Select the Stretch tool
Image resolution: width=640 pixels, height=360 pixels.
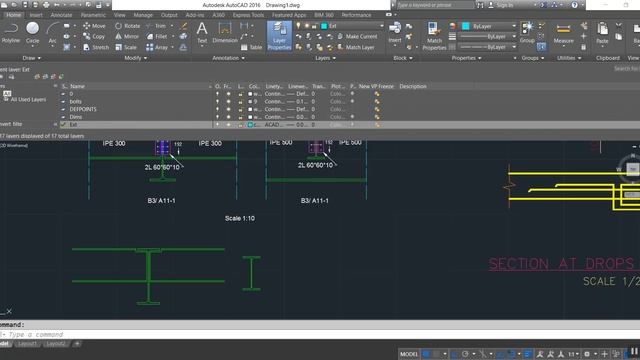coord(96,47)
